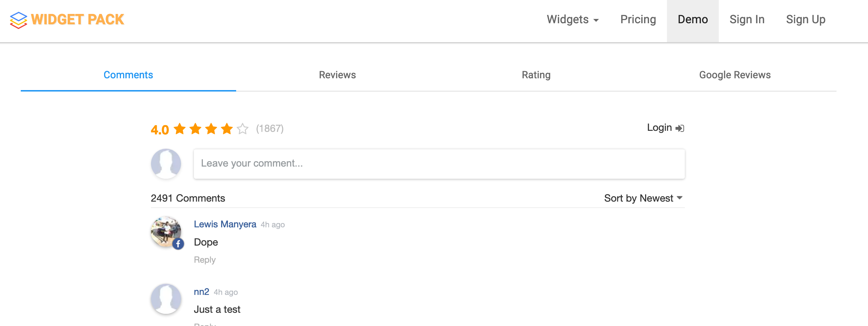Open the Rating tab
The width and height of the screenshot is (868, 326).
(536, 75)
